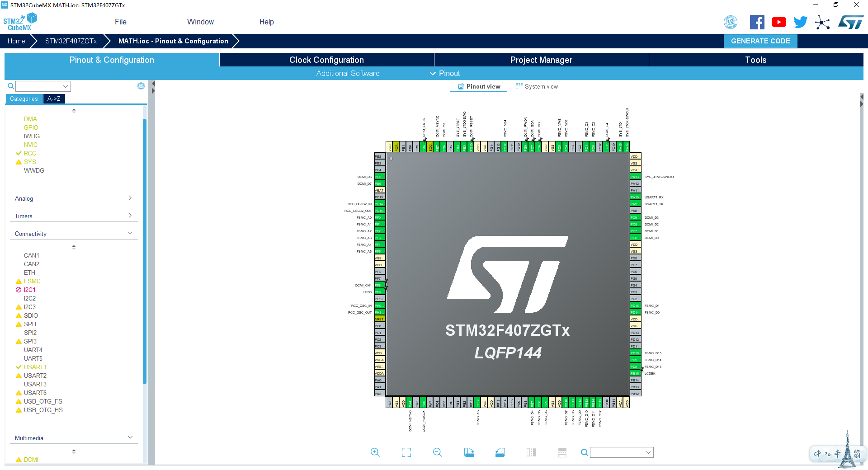
Task: Zoom in on the pinout diagram
Action: pyautogui.click(x=375, y=452)
